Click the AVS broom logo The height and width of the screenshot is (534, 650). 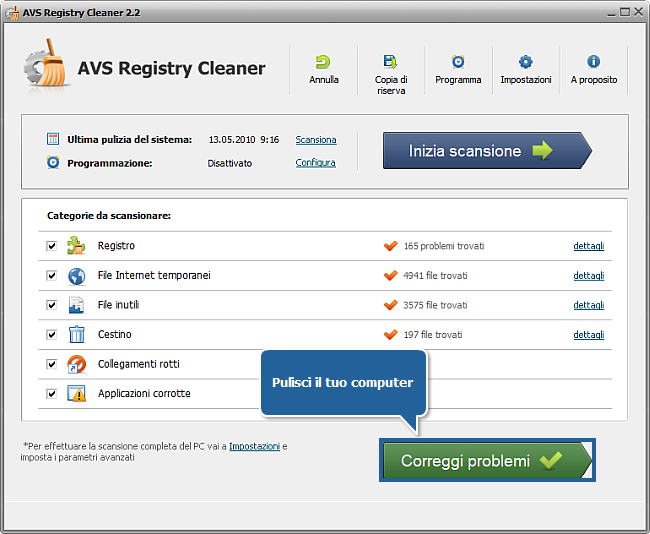coord(45,63)
